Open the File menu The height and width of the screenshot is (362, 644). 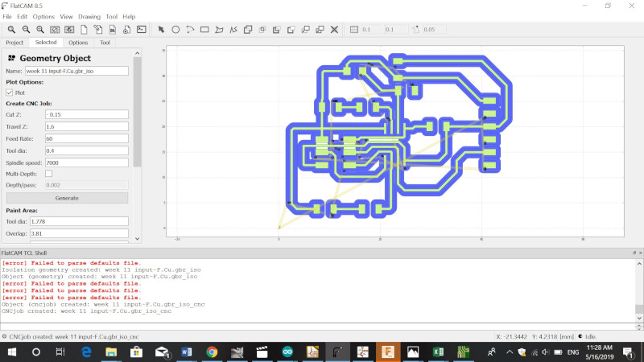(x=7, y=17)
